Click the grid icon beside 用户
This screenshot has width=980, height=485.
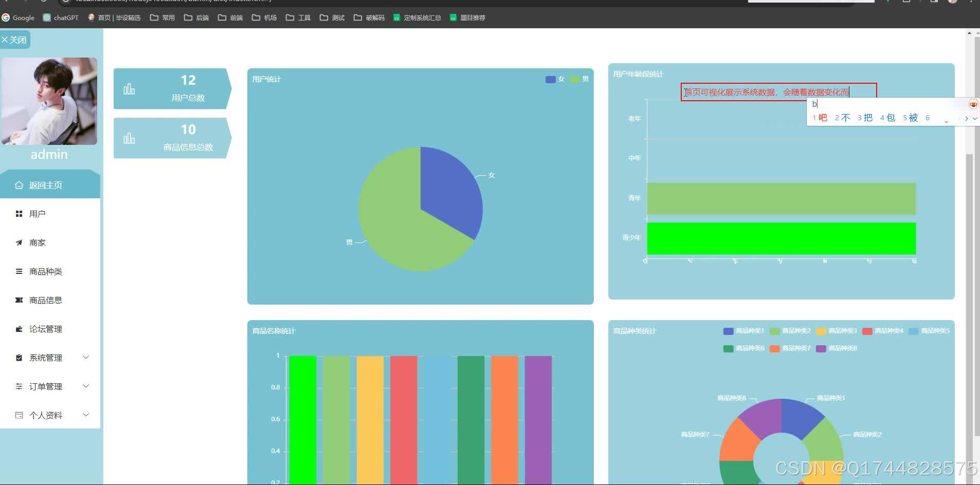pyautogui.click(x=19, y=214)
